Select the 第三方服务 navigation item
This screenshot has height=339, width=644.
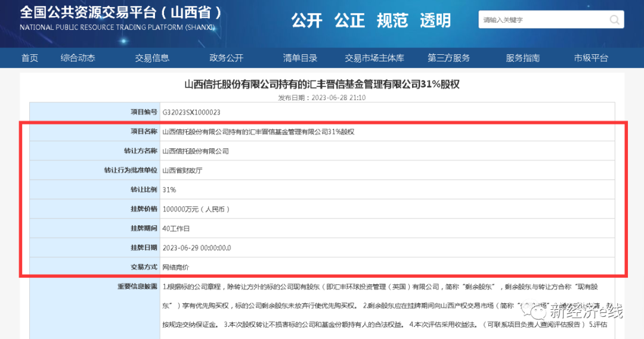pos(448,58)
